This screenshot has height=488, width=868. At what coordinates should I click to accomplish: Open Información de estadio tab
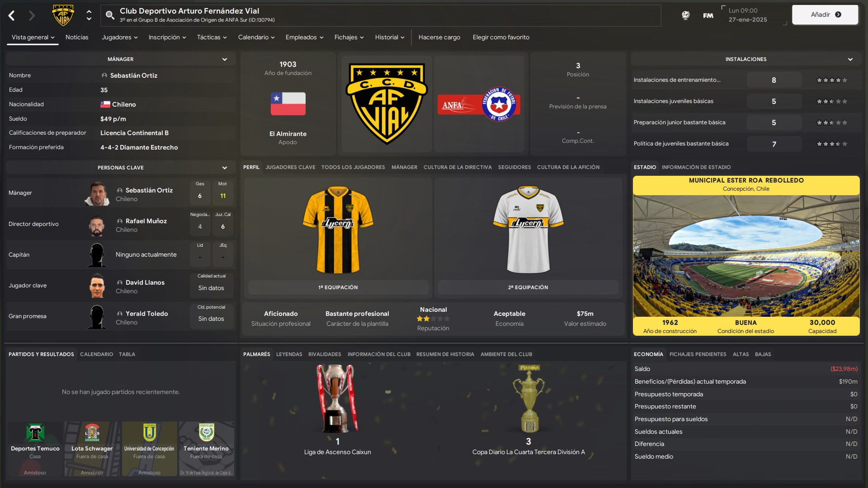[x=696, y=167]
